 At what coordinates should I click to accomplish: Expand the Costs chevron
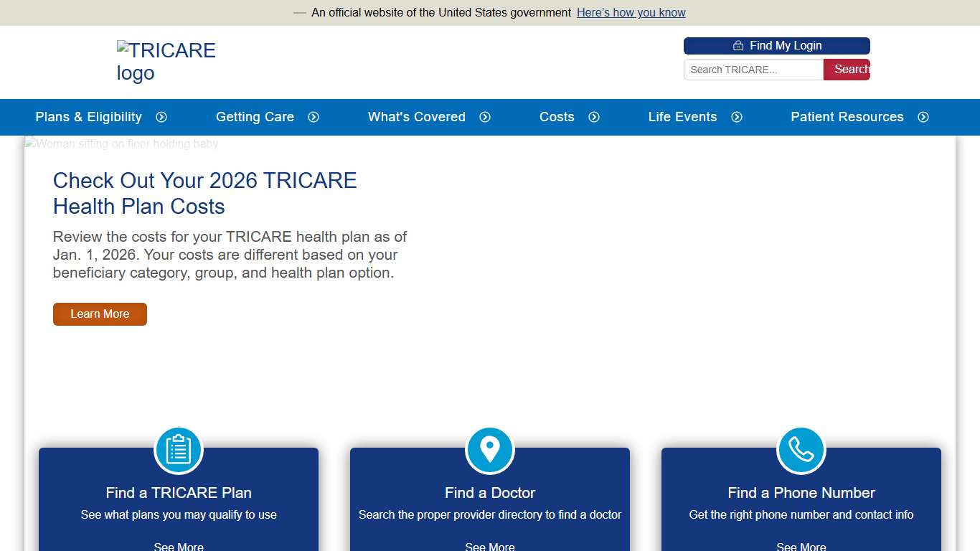[593, 117]
